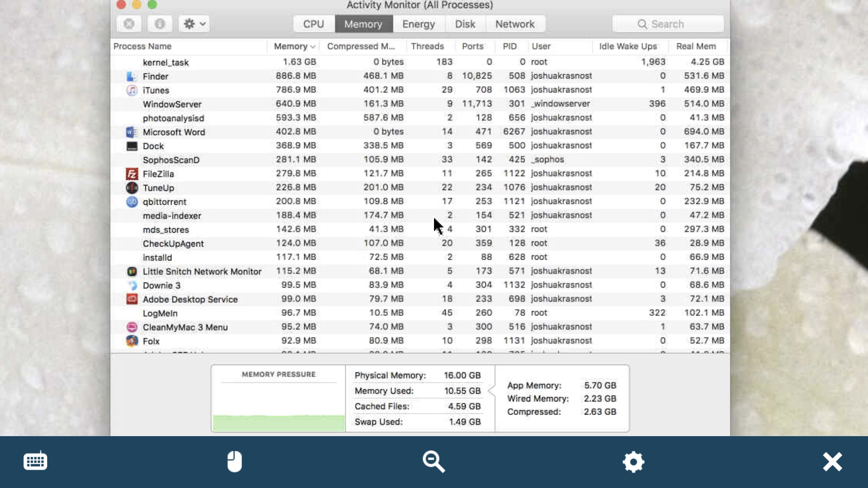This screenshot has width=868, height=488.
Task: Sort by User column header
Action: [541, 46]
